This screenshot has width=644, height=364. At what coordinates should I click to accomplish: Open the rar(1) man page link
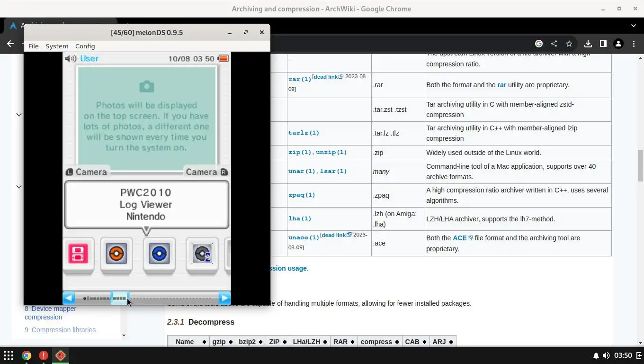(300, 79)
